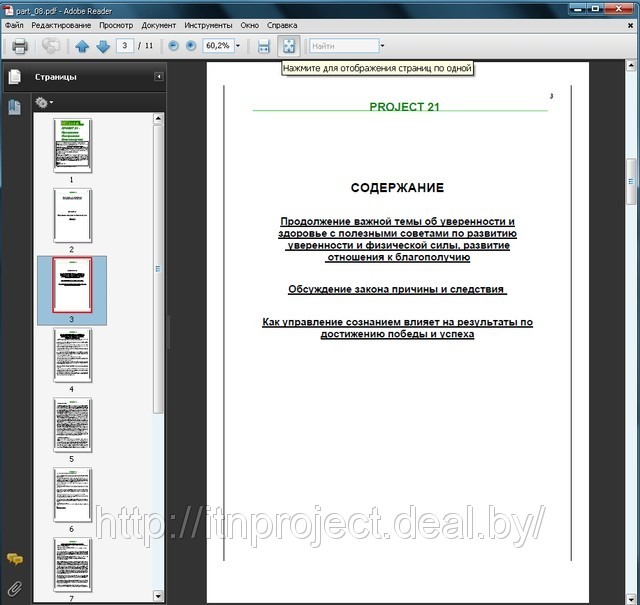Screen dimensions: 640x605
Task: Open the Файл menu
Action: tap(14, 24)
